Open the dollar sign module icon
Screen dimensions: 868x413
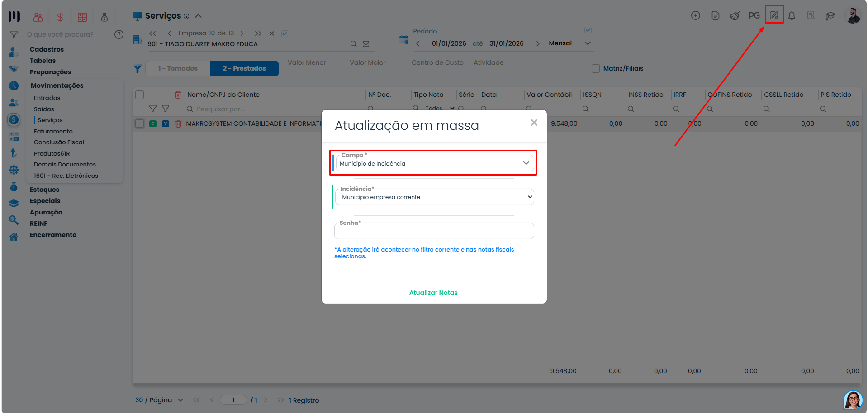tap(60, 17)
